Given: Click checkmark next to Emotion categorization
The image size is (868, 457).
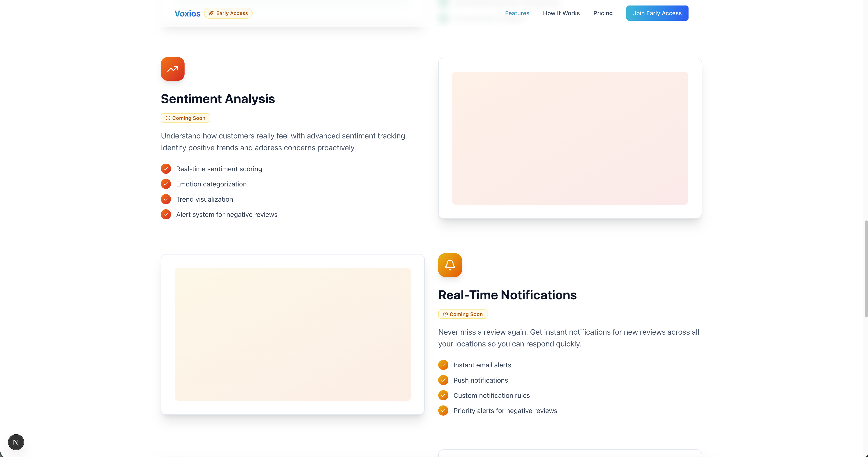Looking at the screenshot, I should point(166,184).
